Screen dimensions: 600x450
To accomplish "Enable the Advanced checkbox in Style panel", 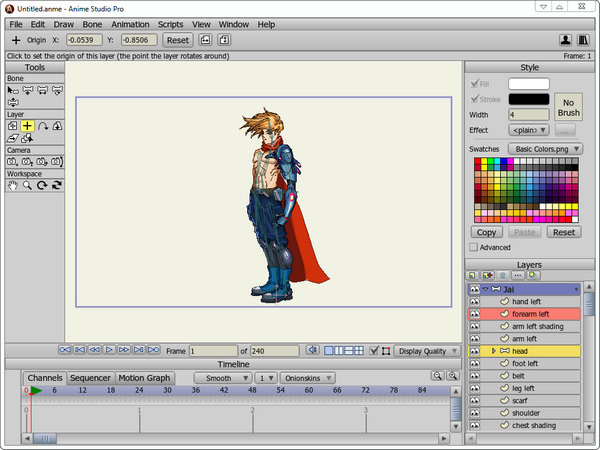I will coord(474,247).
